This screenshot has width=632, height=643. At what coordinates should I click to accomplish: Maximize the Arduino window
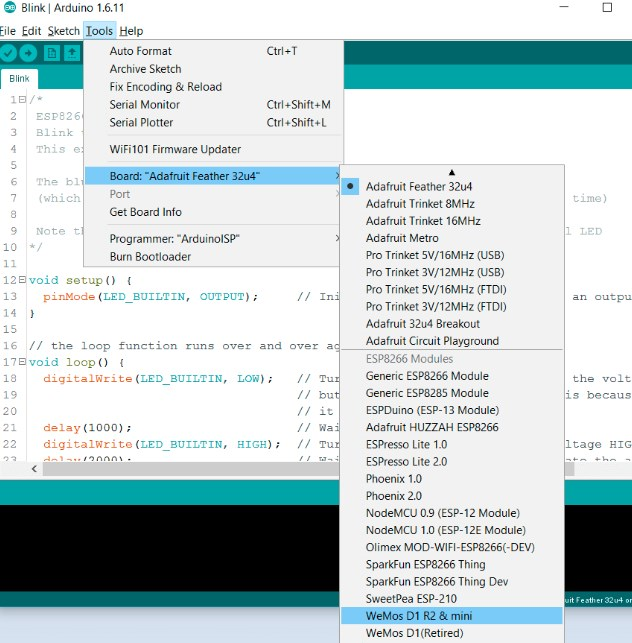click(607, 7)
